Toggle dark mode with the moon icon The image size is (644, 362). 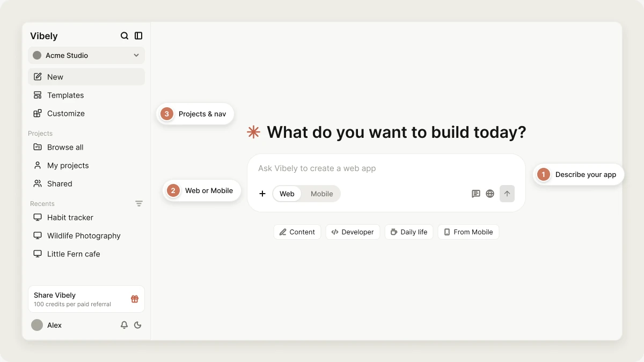click(138, 325)
